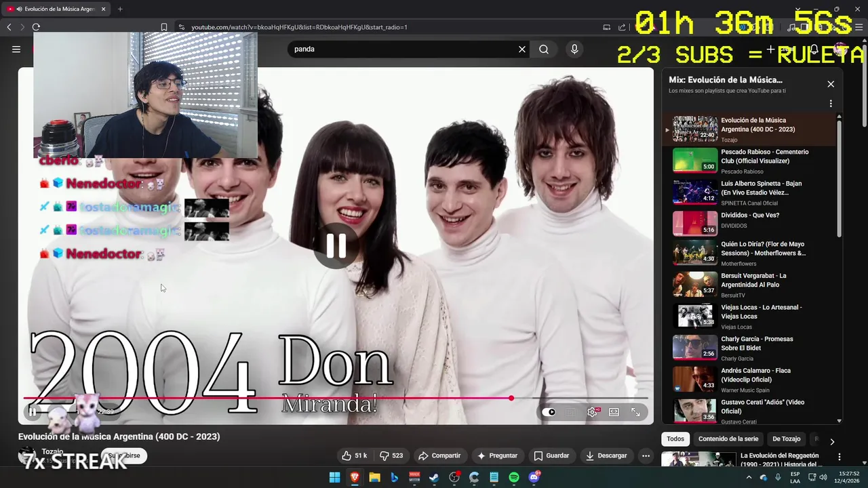The width and height of the screenshot is (868, 488).
Task: Click the Subscribirse button beside Tozajo
Action: pyautogui.click(x=124, y=455)
